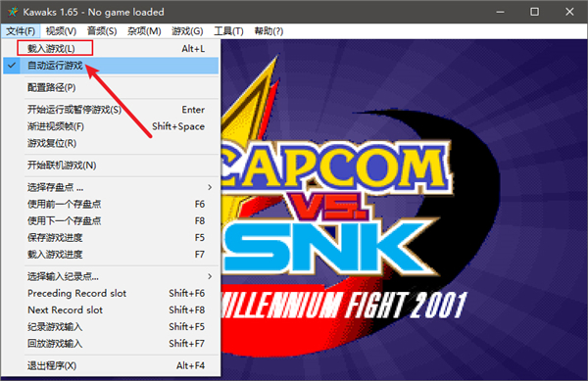
Task: Open the 工具(T) menu
Action: [x=228, y=31]
